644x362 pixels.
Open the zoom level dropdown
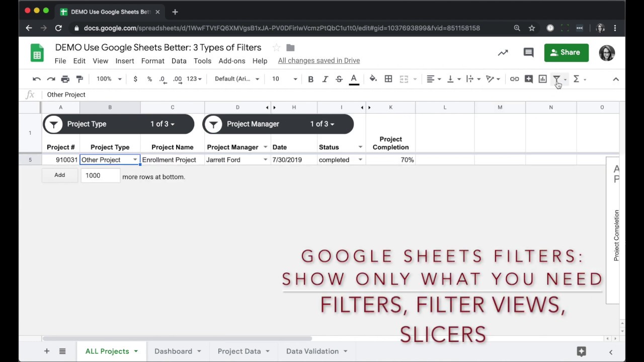coord(109,79)
